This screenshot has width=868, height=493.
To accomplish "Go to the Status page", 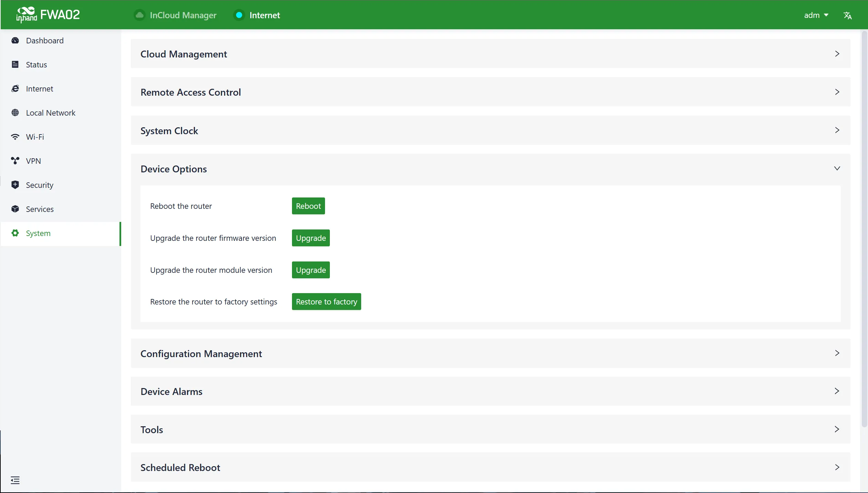I will (61, 65).
